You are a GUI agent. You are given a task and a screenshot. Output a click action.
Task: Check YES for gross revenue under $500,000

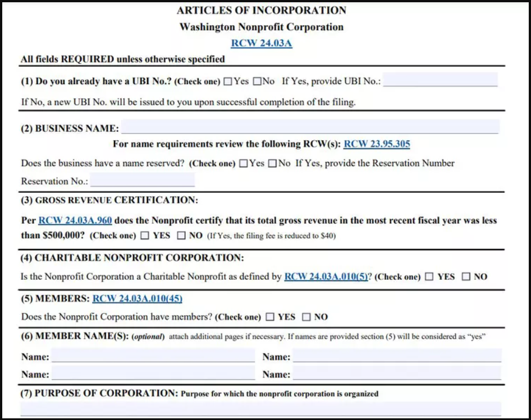coord(145,236)
